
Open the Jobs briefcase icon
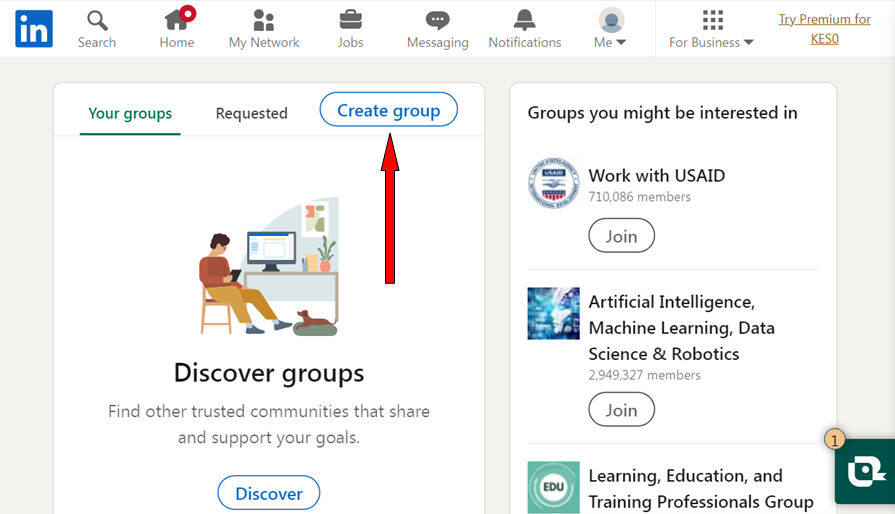[350, 21]
